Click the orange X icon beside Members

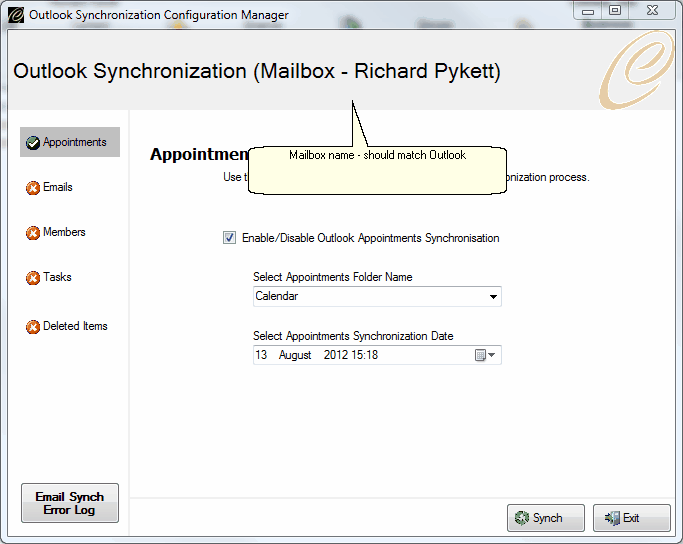(x=33, y=233)
